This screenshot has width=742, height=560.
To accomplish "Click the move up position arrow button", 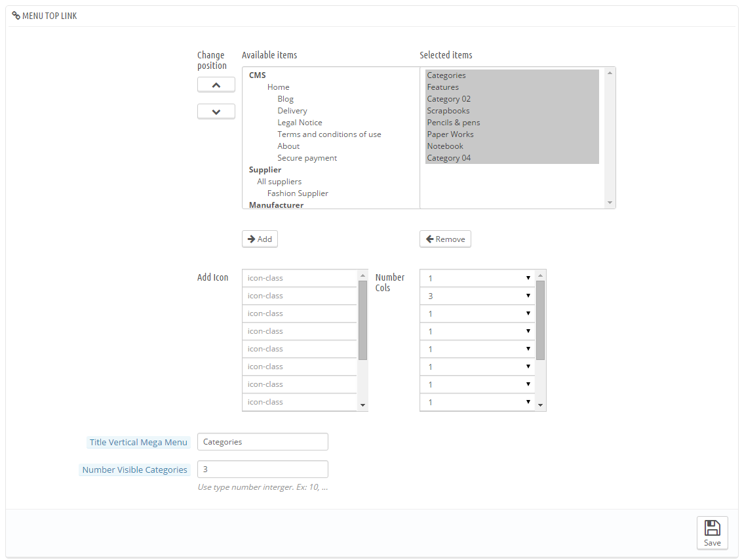I will (x=216, y=85).
